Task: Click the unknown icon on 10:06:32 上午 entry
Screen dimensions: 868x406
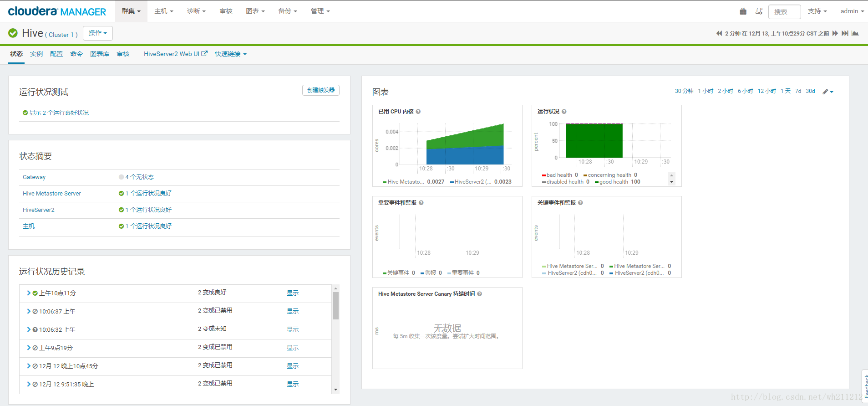Action: (x=35, y=330)
